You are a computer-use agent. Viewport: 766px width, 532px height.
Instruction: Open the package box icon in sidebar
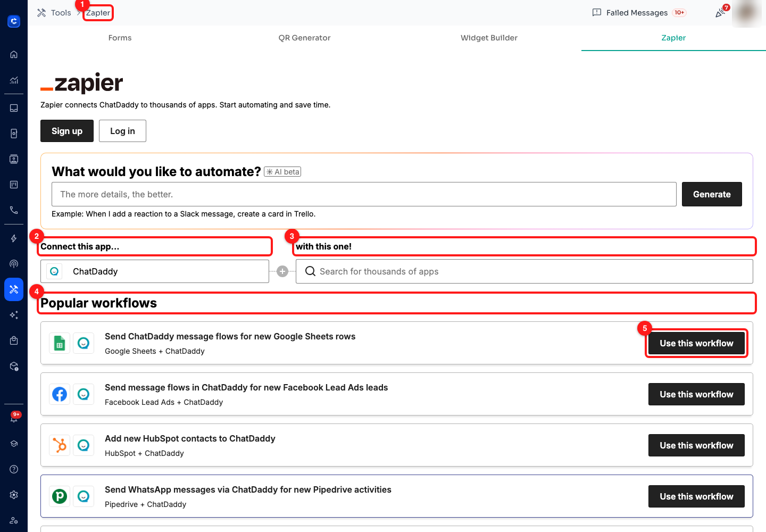tap(14, 366)
